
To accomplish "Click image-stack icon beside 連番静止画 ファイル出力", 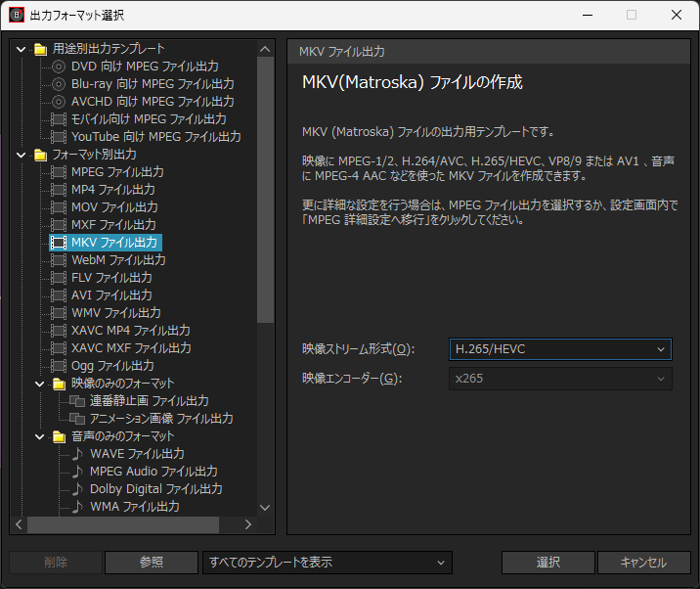I will click(x=77, y=401).
